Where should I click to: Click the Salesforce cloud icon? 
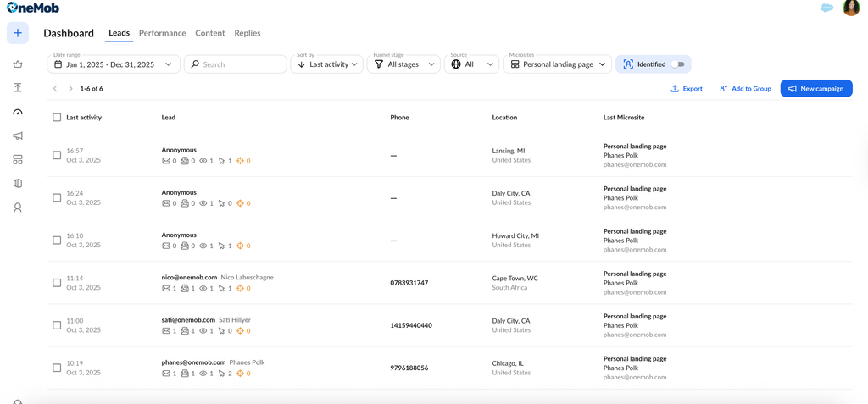(x=827, y=8)
